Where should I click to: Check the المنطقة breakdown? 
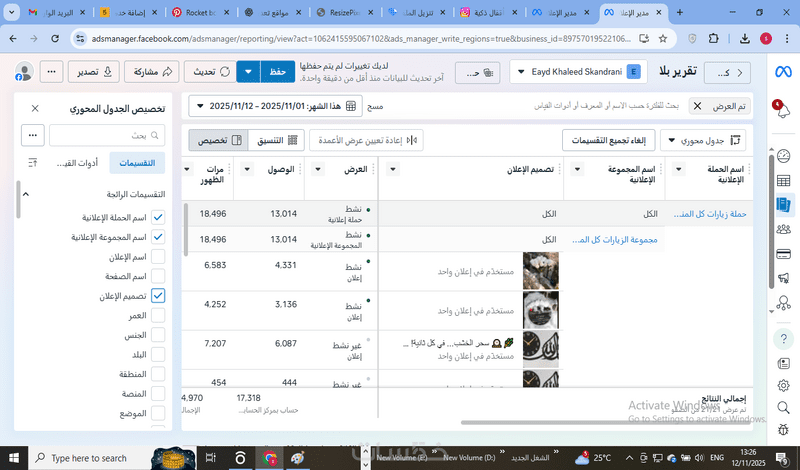click(x=158, y=374)
